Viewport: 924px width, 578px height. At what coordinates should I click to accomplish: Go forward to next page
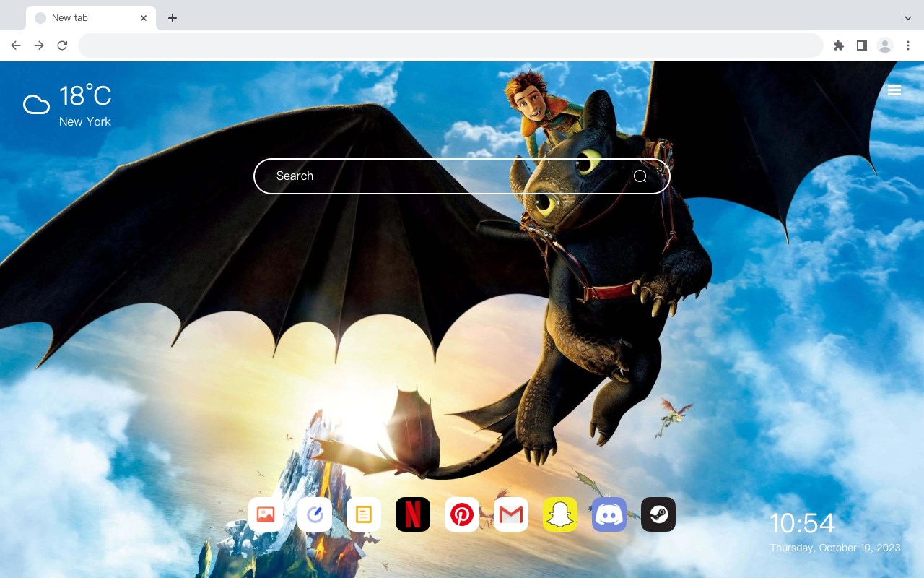[39, 46]
